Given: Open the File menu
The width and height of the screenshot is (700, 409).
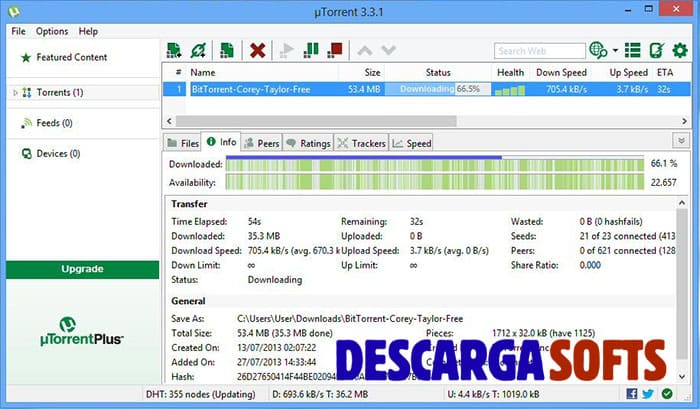Looking at the screenshot, I should [x=18, y=31].
